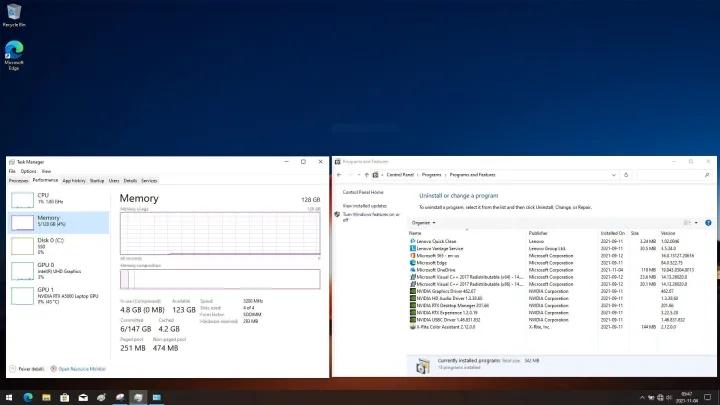The width and height of the screenshot is (720, 405).
Task: Select GPU 1 NVIDIA RTX A5000 entry
Action: pos(59,295)
